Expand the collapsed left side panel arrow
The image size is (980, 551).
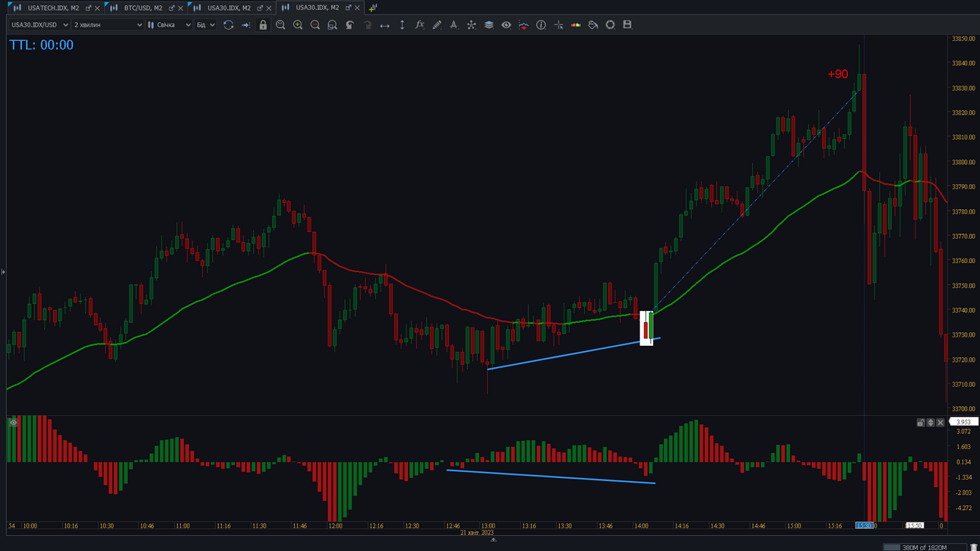tap(3, 271)
